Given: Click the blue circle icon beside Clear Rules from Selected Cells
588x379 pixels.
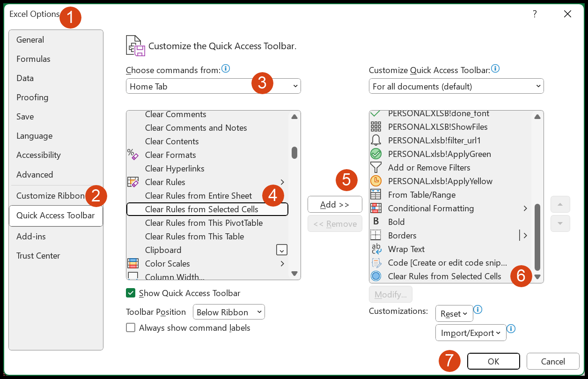Looking at the screenshot, I should 376,276.
